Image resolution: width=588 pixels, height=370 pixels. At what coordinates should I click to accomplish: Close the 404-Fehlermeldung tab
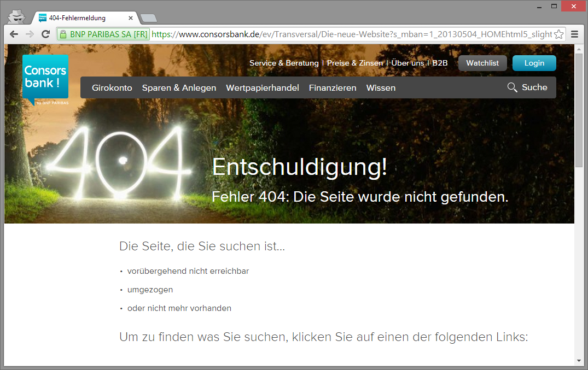[131, 18]
